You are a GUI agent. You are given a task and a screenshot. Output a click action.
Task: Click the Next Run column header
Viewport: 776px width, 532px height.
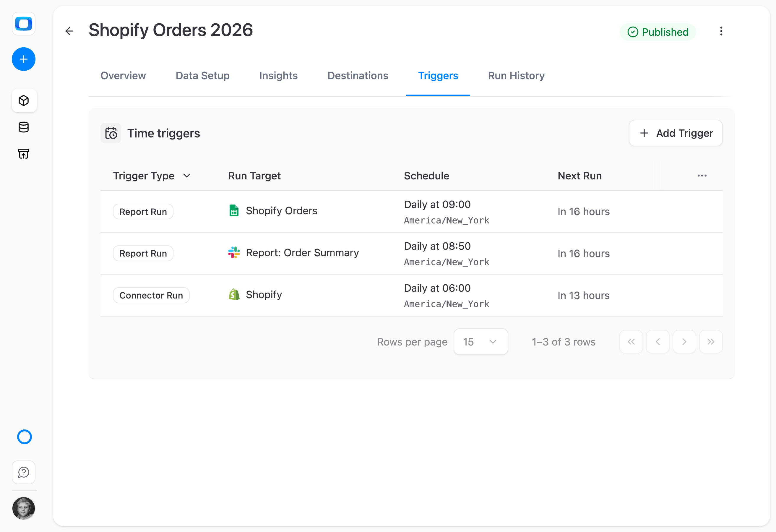(x=580, y=176)
